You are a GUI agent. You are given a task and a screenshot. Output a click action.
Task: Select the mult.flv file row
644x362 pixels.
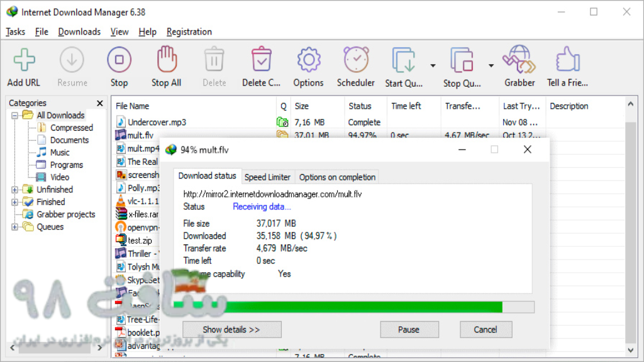[x=369, y=134]
